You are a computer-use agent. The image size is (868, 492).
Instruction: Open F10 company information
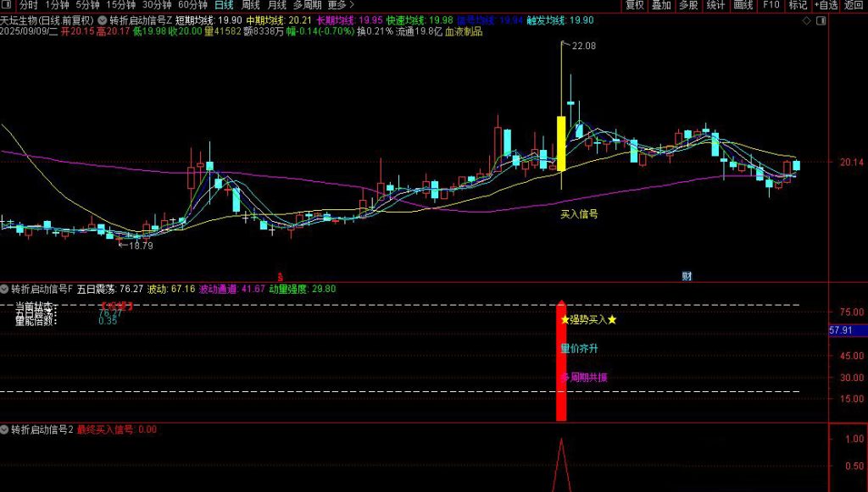click(771, 5)
